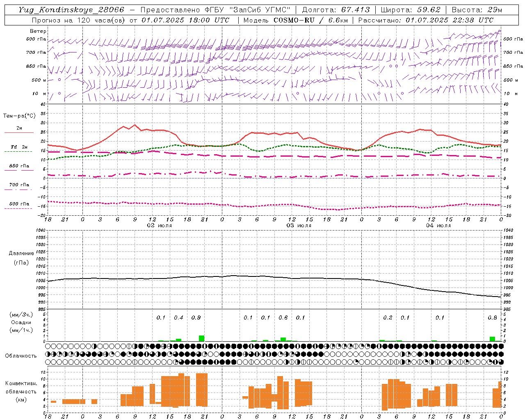The height and width of the screenshot is (420, 525).
Task: Click the computed time "Рассчитано: 01.07.2025 22:38 UTC"
Action: pos(426,20)
